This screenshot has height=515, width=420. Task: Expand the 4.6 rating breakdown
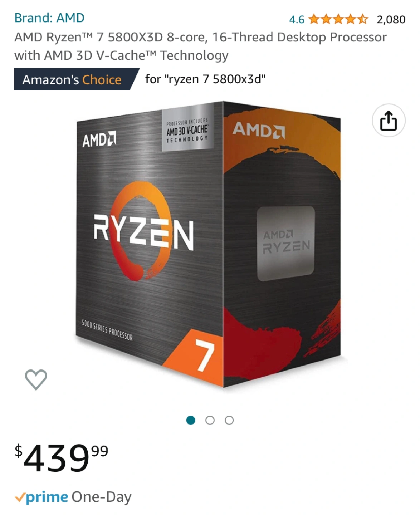(x=297, y=19)
